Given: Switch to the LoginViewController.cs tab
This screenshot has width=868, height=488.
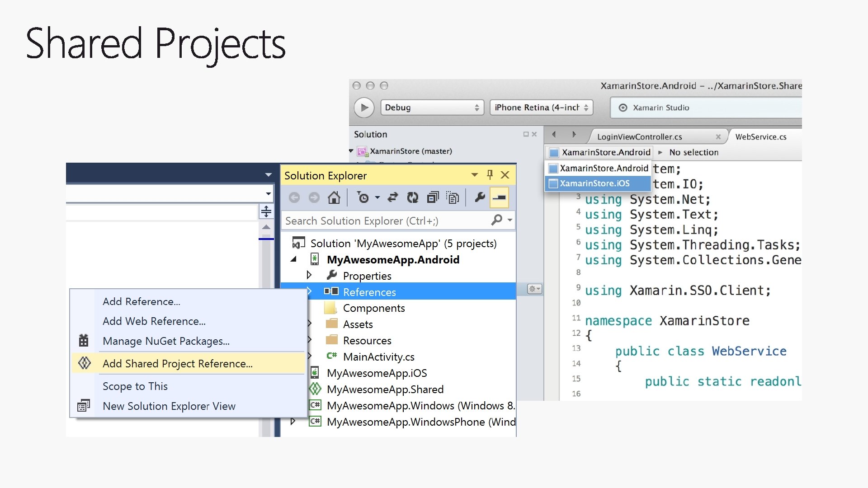Looking at the screenshot, I should 639,137.
